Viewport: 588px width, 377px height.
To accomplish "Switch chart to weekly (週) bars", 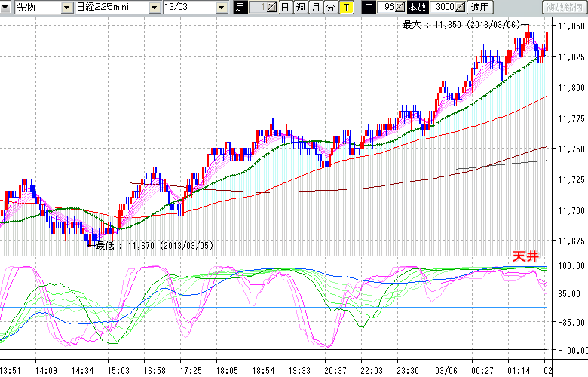I will [x=300, y=7].
